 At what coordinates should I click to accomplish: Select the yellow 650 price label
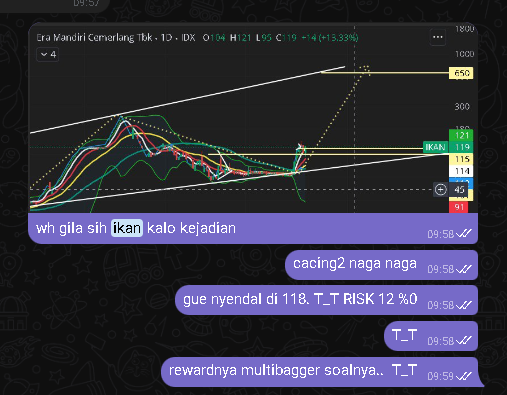(461, 73)
